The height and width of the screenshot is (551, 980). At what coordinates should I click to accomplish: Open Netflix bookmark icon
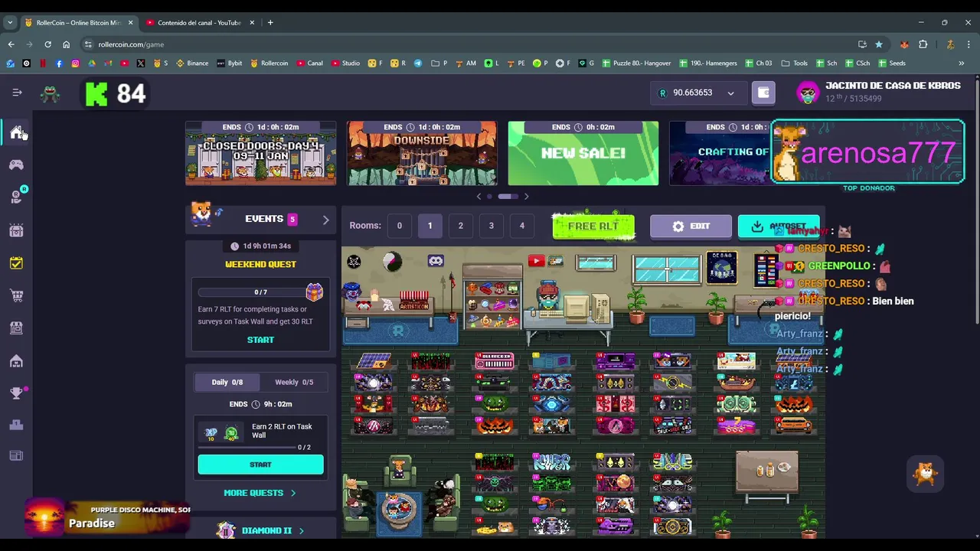[x=43, y=64]
